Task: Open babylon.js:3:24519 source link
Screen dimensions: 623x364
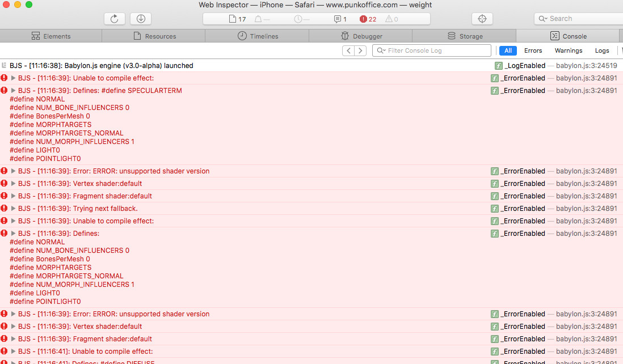Action: point(587,66)
